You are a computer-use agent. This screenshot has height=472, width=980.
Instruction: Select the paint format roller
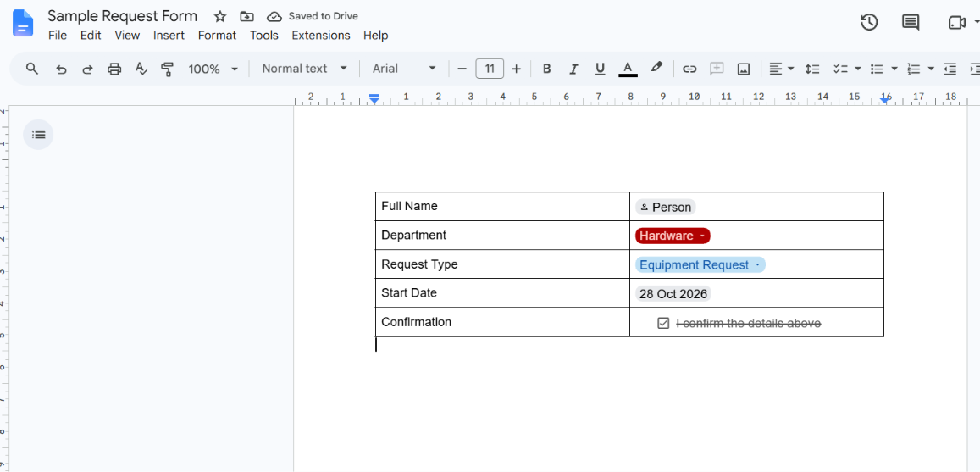[x=167, y=69]
